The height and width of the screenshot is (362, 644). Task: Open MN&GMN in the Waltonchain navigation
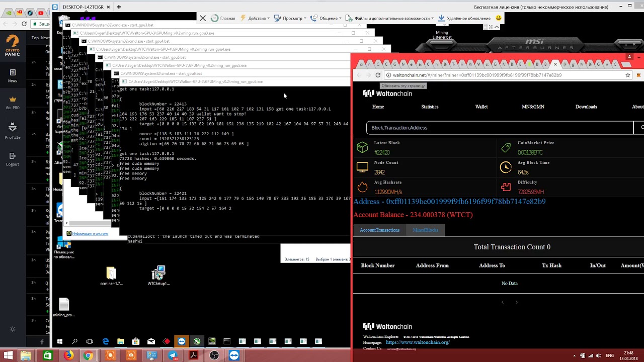tap(533, 107)
